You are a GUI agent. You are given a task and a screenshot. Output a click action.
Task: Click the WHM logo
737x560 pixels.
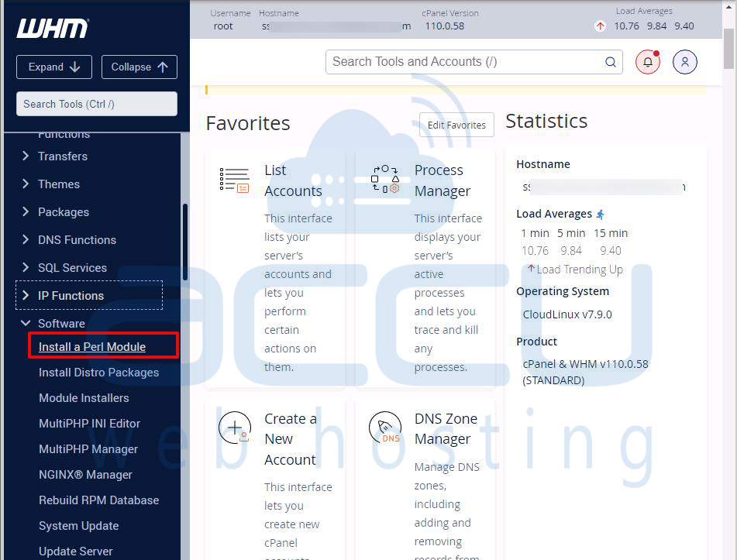[x=53, y=28]
